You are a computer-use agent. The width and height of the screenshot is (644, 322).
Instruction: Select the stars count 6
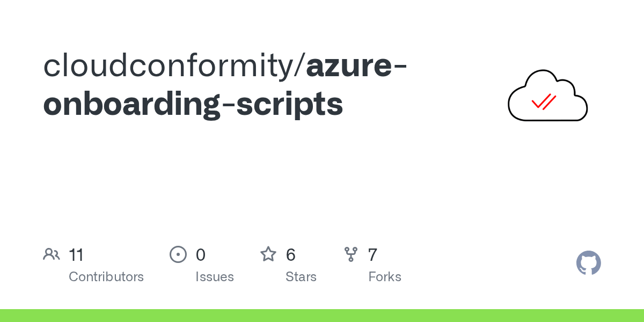(291, 254)
